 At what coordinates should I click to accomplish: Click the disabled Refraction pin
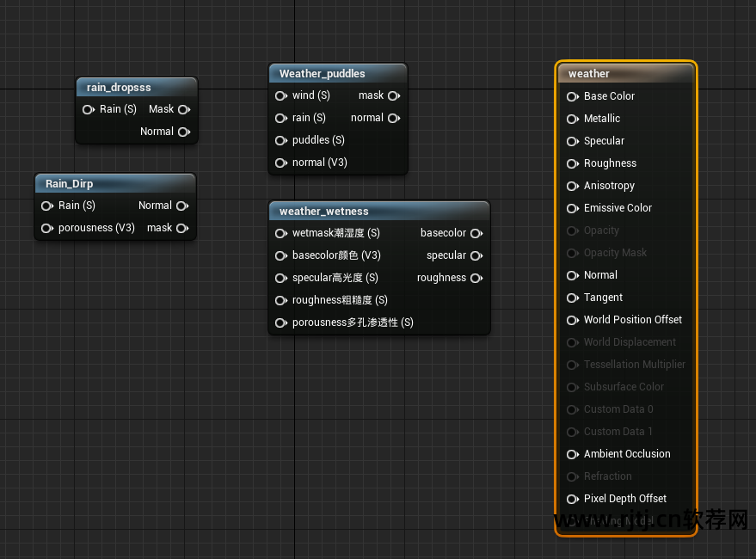pyautogui.click(x=572, y=476)
